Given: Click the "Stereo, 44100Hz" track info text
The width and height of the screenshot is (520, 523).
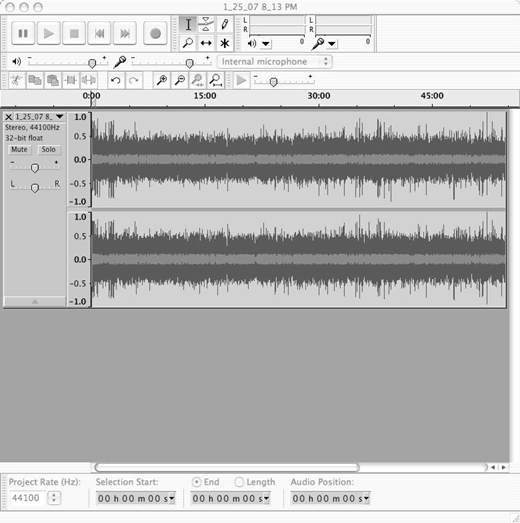Looking at the screenshot, I should 32,127.
